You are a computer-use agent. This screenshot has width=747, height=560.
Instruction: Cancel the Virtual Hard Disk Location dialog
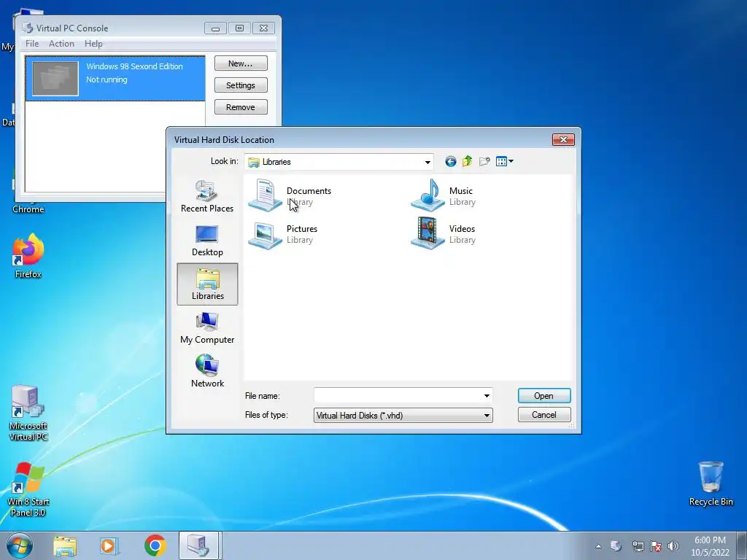(544, 415)
